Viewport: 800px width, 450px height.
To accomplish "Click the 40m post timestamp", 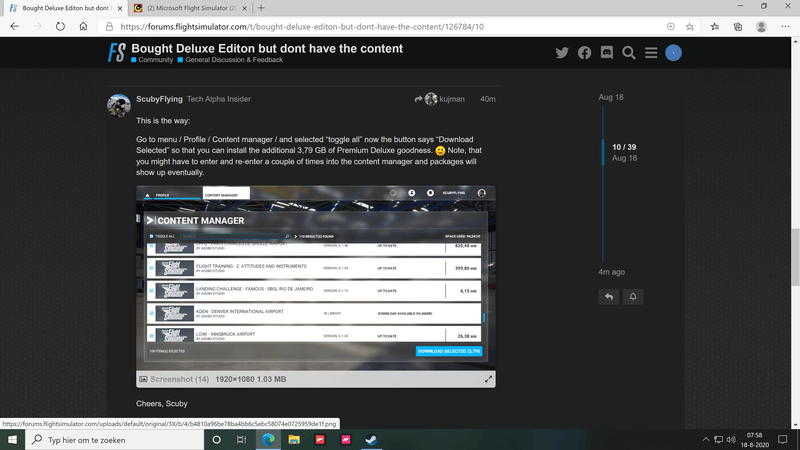I will [x=488, y=99].
